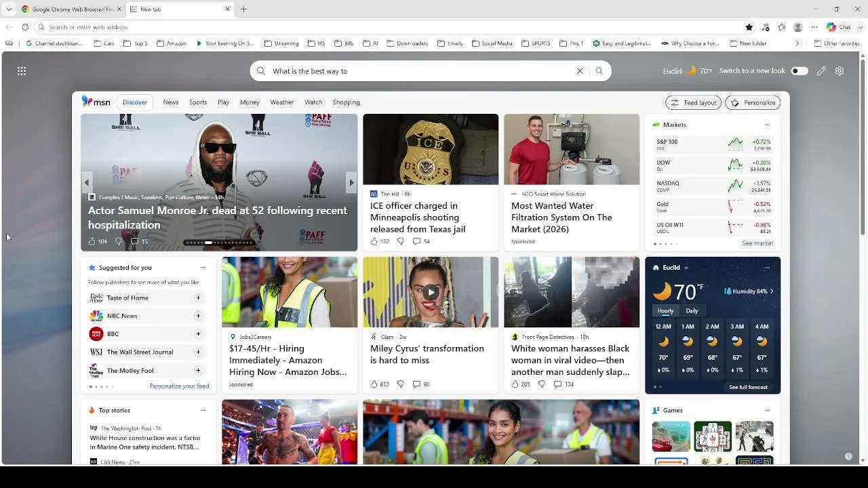Screen dimensions: 868x488
Task: Open the apps grid launcher icon
Action: [x=22, y=70]
